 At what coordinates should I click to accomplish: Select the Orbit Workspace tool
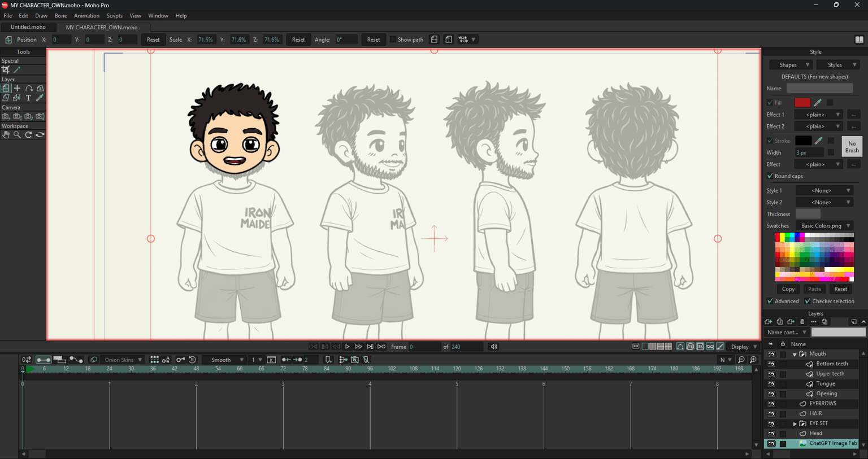click(x=40, y=135)
